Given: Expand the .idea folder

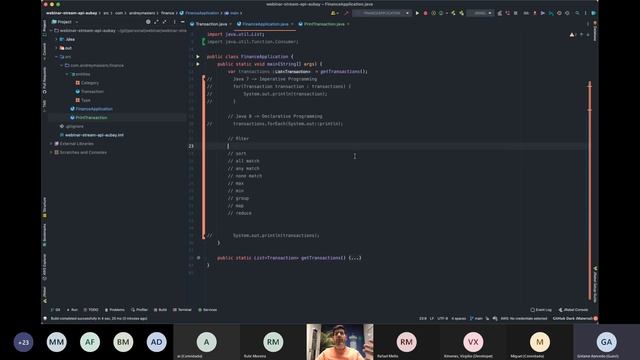Looking at the screenshot, I should tap(57, 39).
